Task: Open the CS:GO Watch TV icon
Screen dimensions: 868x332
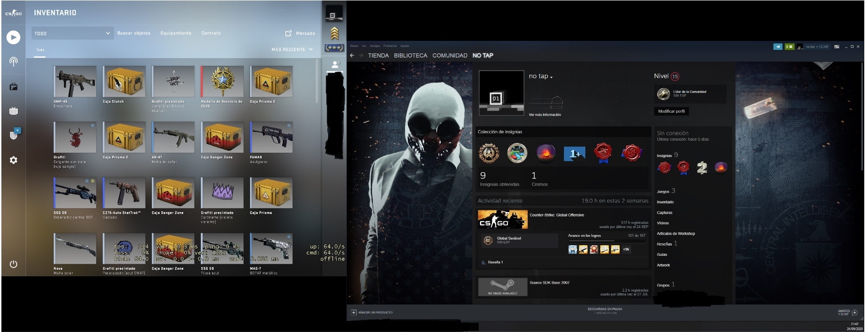Action: (x=13, y=111)
